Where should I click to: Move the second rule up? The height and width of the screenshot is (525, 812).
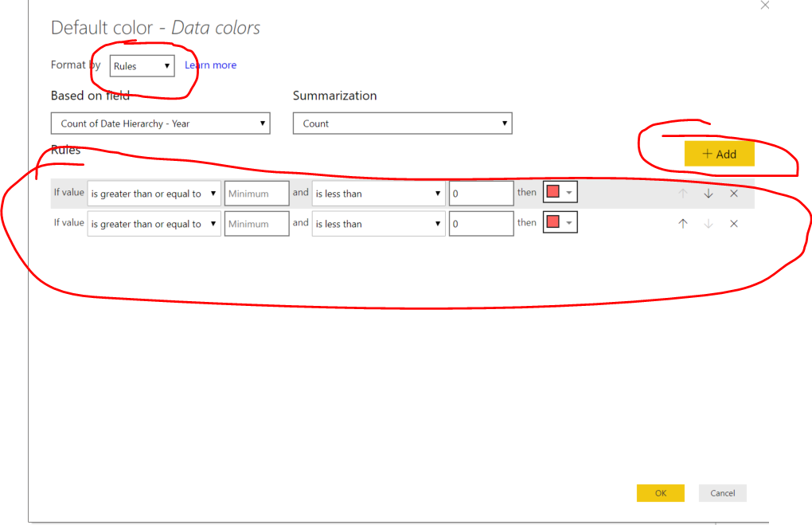pyautogui.click(x=682, y=223)
